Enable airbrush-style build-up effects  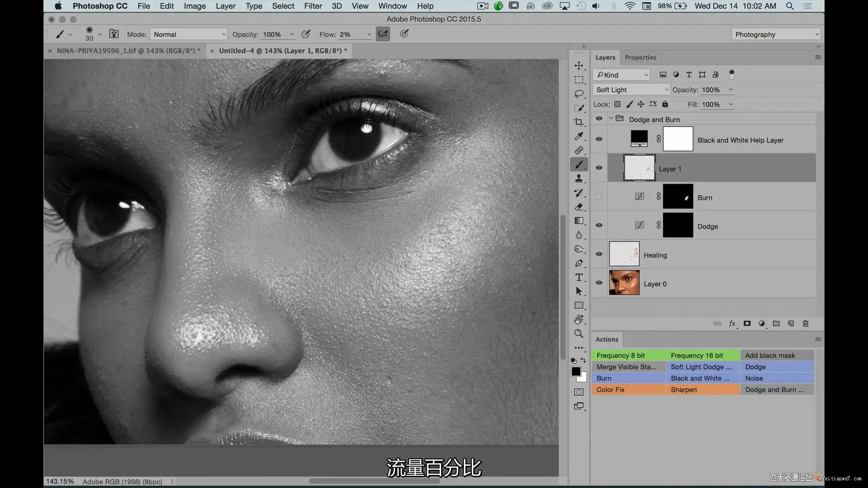tap(383, 34)
